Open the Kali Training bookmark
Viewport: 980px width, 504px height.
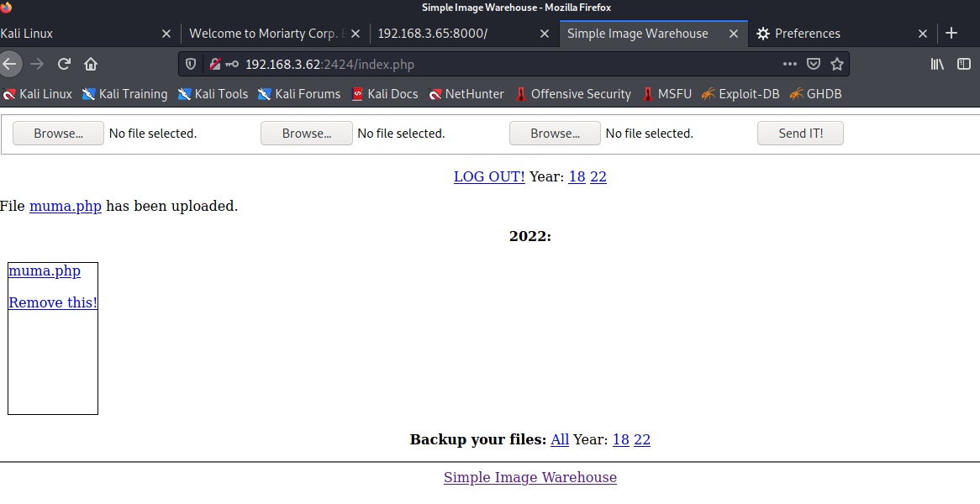pos(125,94)
